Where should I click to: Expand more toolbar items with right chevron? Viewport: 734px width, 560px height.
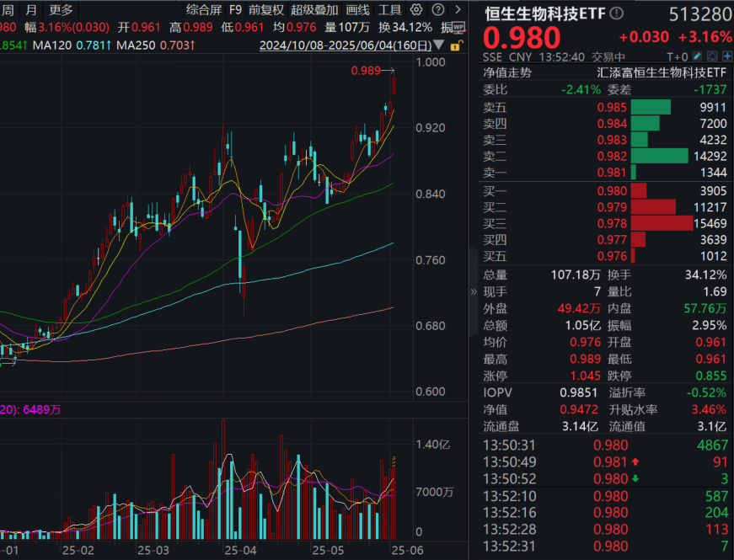[x=458, y=9]
